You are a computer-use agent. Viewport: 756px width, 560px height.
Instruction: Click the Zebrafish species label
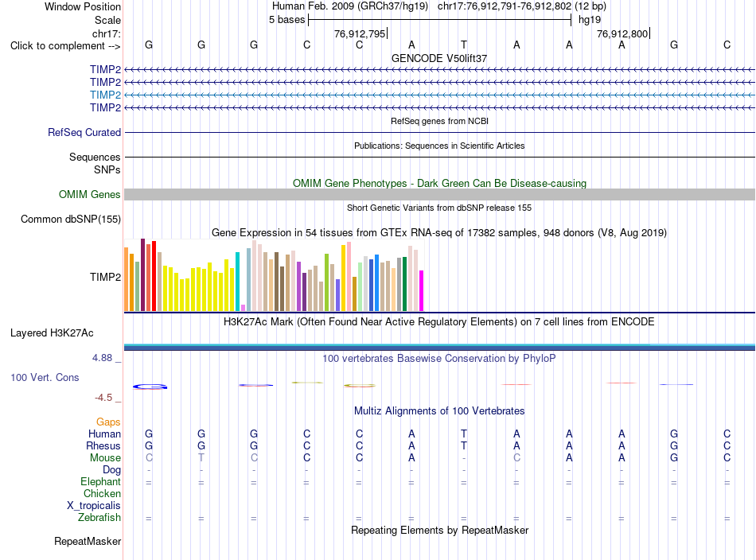point(99,518)
